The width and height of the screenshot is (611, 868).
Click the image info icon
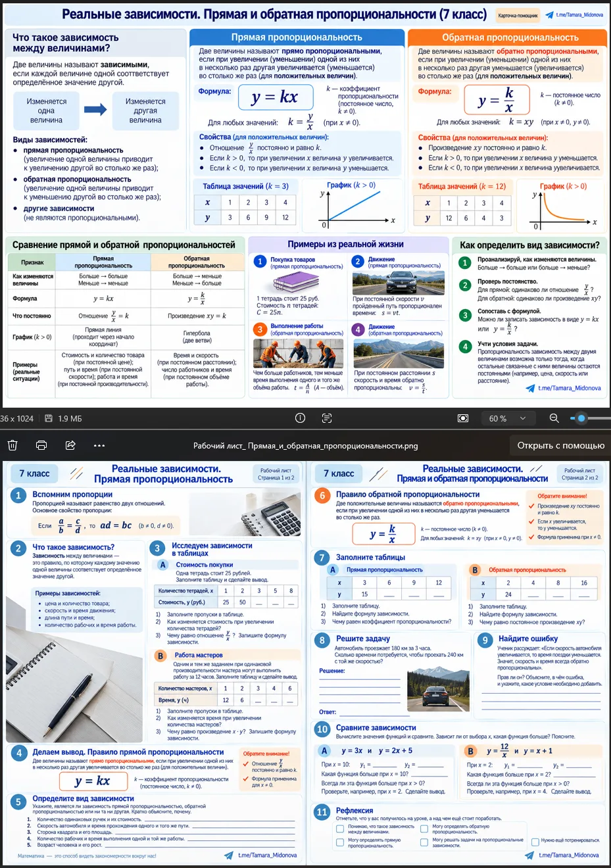(301, 418)
